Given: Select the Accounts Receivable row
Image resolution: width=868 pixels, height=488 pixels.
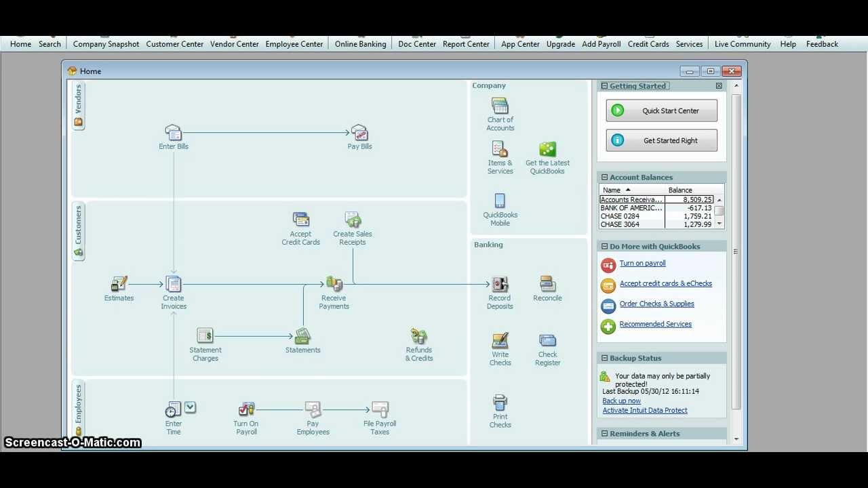Looking at the screenshot, I should [x=656, y=200].
